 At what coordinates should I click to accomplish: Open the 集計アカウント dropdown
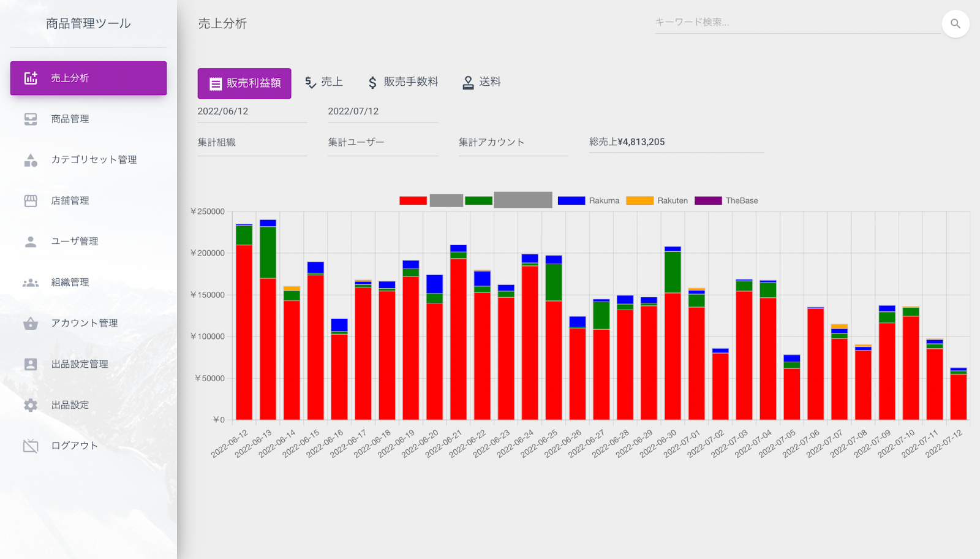(513, 142)
